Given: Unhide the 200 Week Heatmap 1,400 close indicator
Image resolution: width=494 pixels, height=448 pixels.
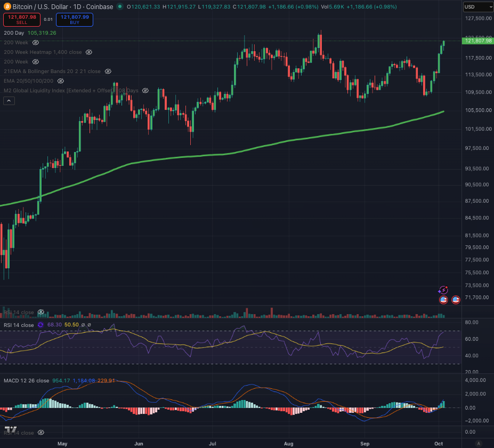Looking at the screenshot, I should tap(89, 52).
